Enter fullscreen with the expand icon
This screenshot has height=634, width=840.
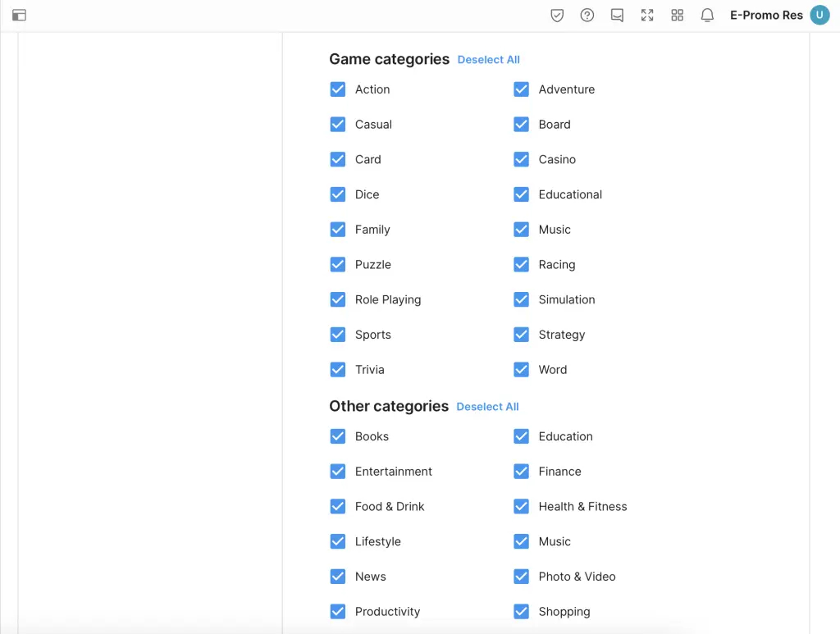[x=647, y=15]
